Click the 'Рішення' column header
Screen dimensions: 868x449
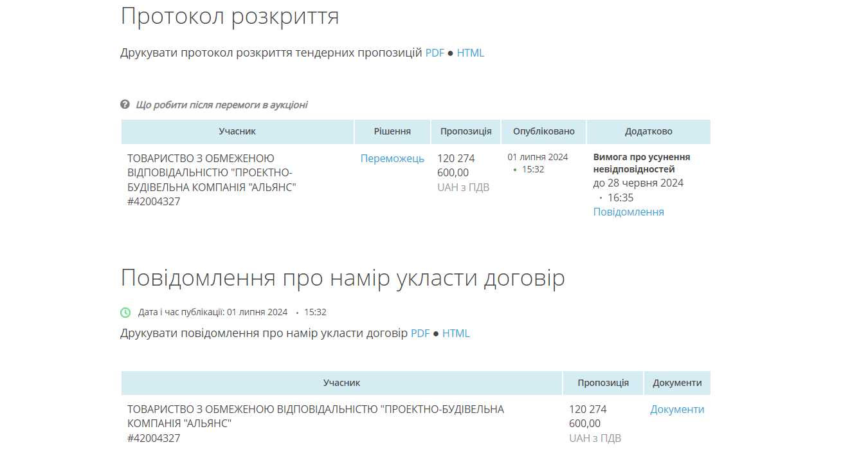(392, 131)
